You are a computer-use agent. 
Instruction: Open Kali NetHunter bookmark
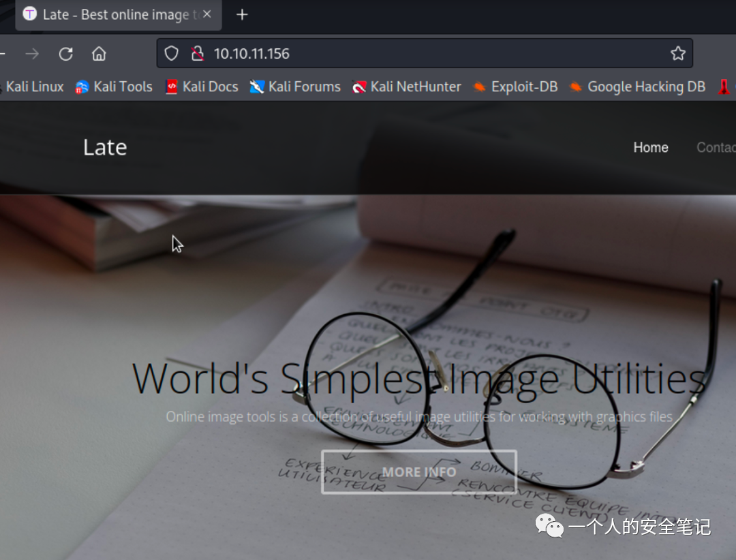406,87
